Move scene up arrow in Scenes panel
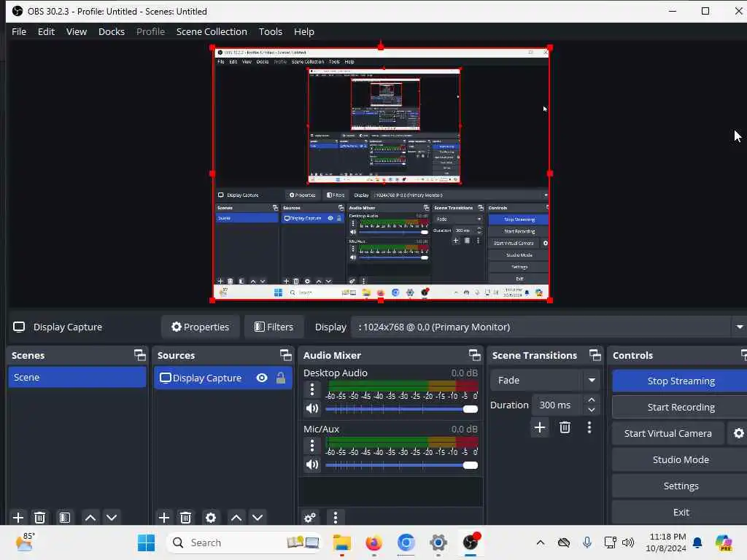Viewport: 747px width, 560px height. pyautogui.click(x=90, y=518)
